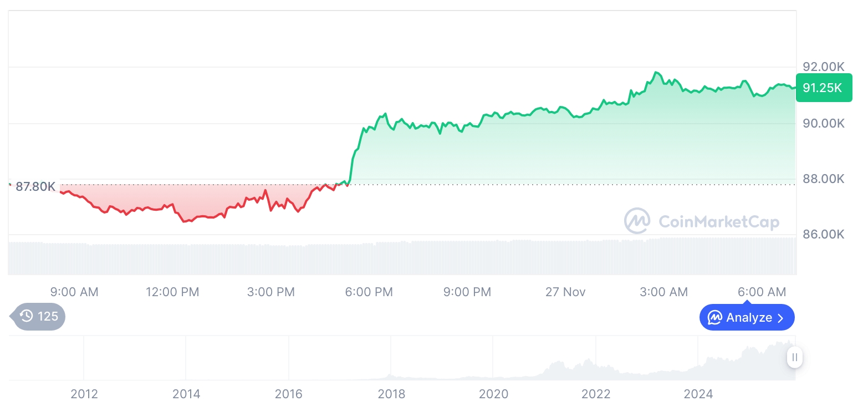Screen dimensions: 868x406
Task: Click the 87.80K opening price label
Action: (35, 187)
